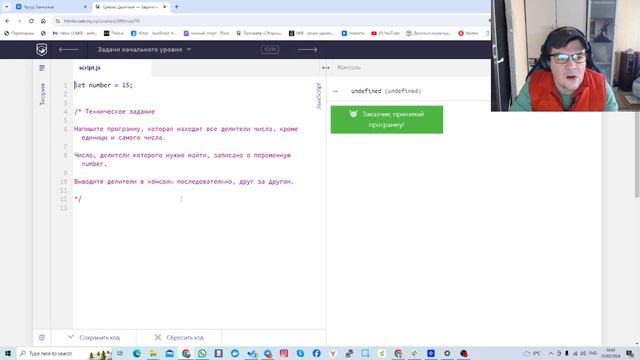Click the taskbar clock and date
This screenshot has width=640, height=360.
[x=611, y=353]
